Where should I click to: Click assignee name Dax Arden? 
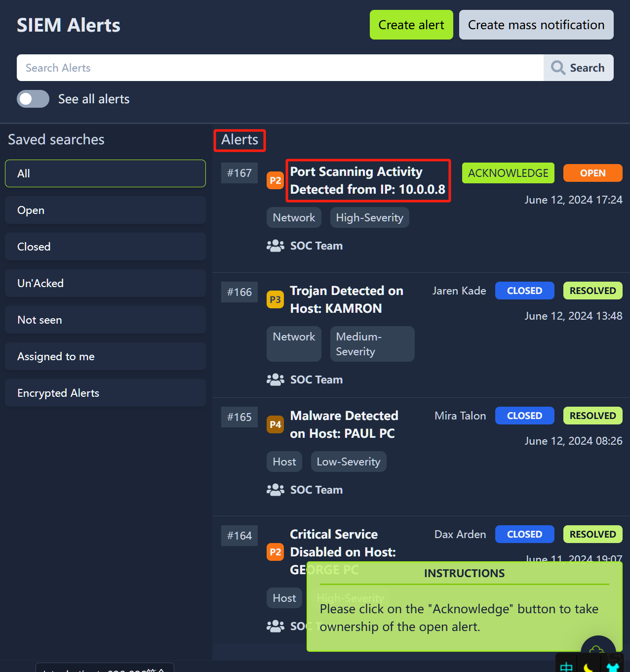[x=460, y=534]
